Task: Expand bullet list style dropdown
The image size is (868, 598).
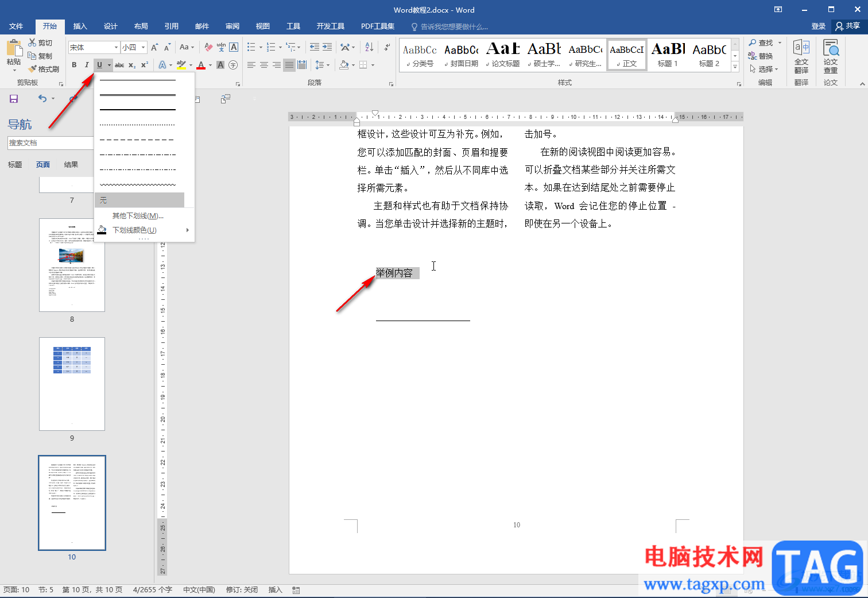Action: click(261, 47)
